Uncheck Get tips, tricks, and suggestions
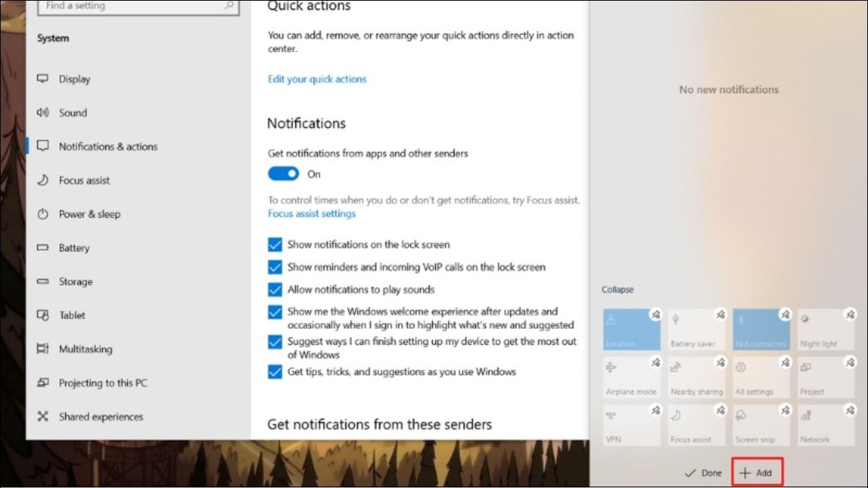The height and width of the screenshot is (488, 868). 275,372
